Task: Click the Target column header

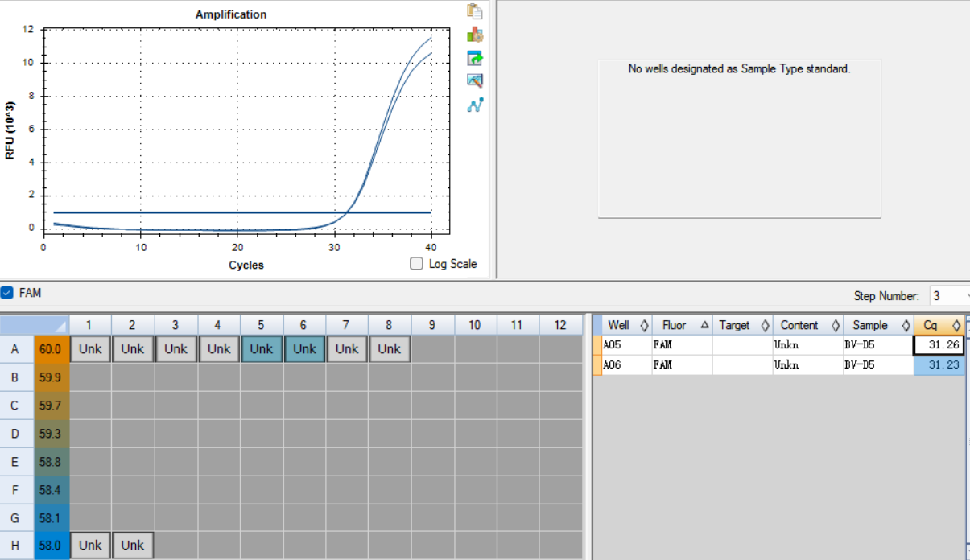Action: (742, 325)
